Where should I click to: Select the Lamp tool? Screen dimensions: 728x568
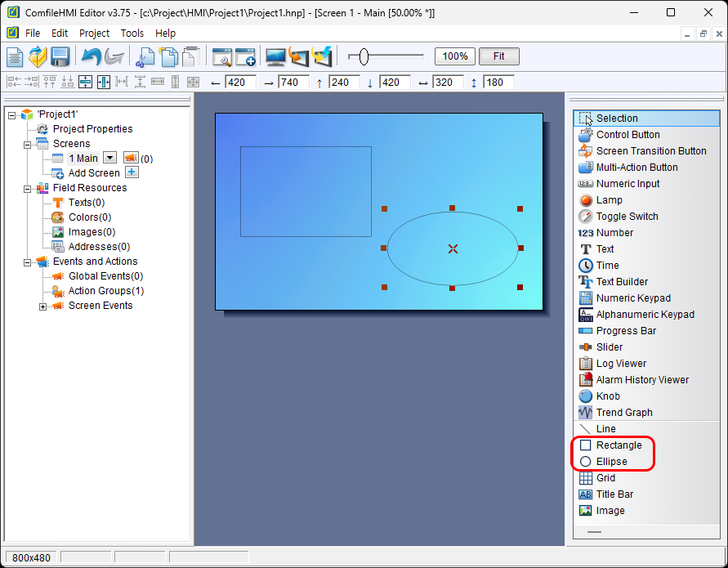point(609,200)
